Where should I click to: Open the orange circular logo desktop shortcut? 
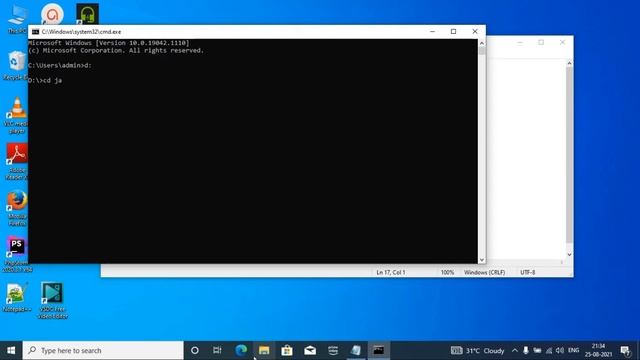point(52,14)
